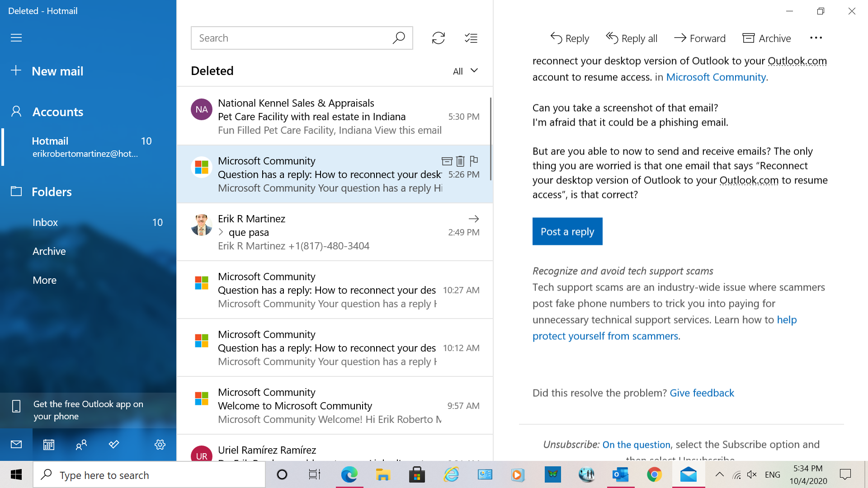Switch to Mail view icon
This screenshot has width=868, height=488.
coord(16,445)
